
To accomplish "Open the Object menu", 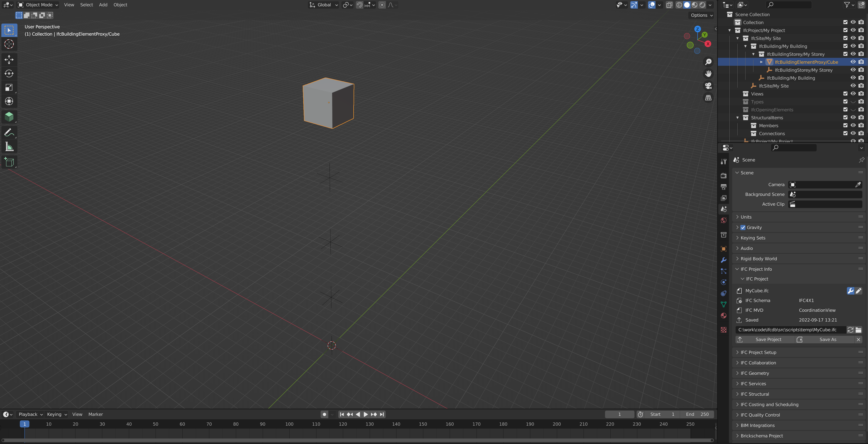I will tap(120, 5).
